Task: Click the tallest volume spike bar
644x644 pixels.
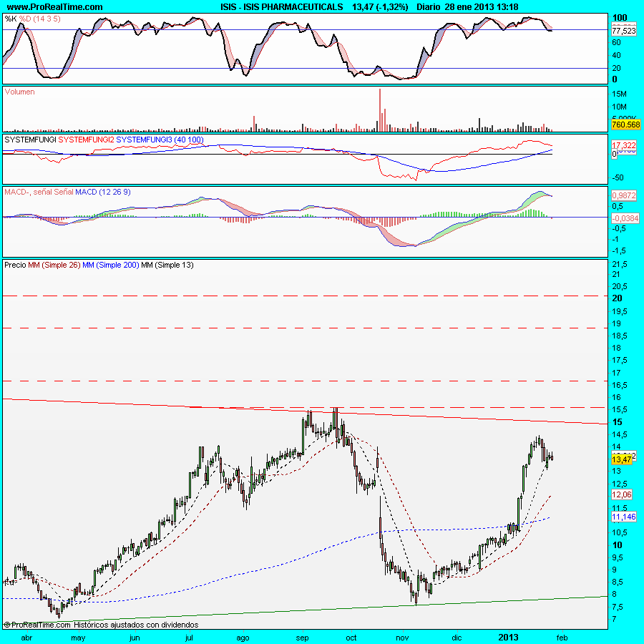Action: tap(380, 109)
